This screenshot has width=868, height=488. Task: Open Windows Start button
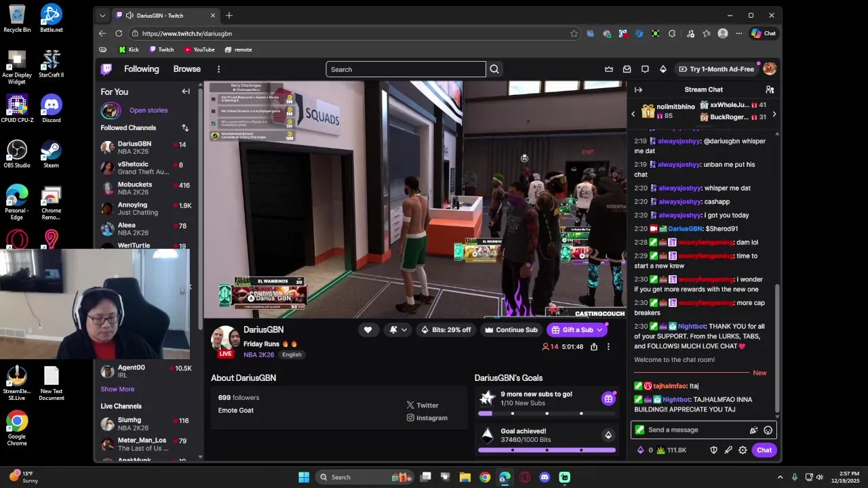pos(304,477)
